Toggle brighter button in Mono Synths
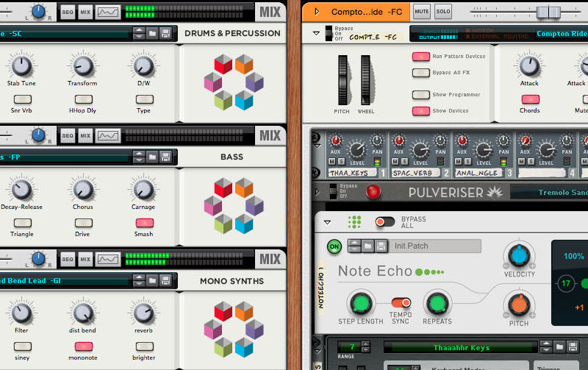This screenshot has height=370, width=588. coord(145,346)
